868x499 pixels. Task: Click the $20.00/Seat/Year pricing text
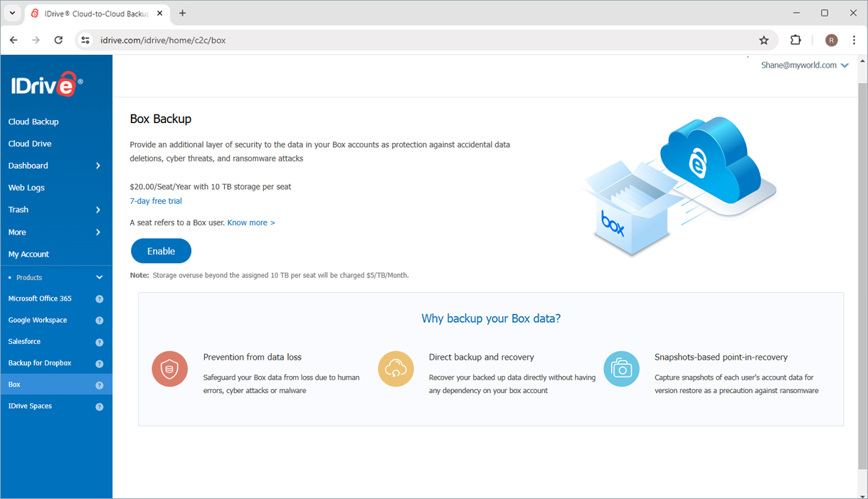211,187
